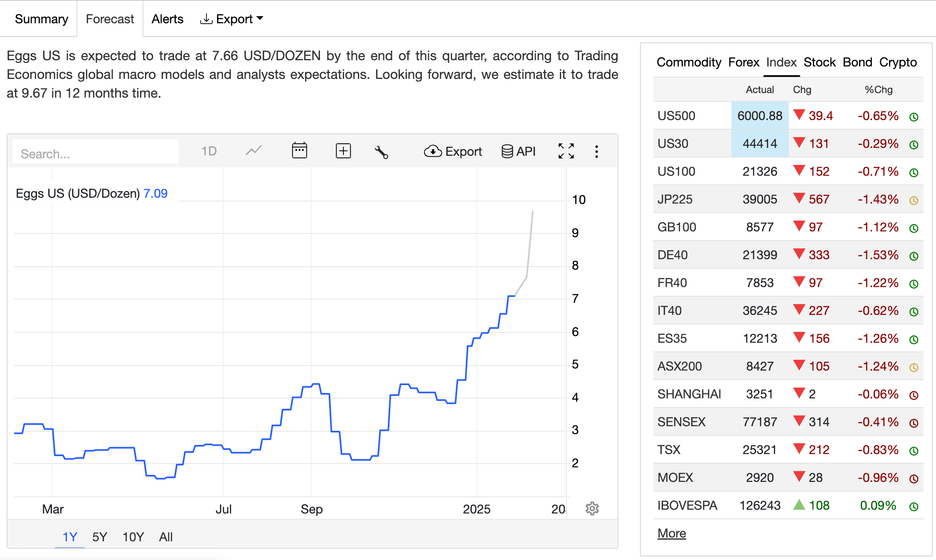Select the line chart type icon
This screenshot has width=936, height=560.
coord(253,151)
